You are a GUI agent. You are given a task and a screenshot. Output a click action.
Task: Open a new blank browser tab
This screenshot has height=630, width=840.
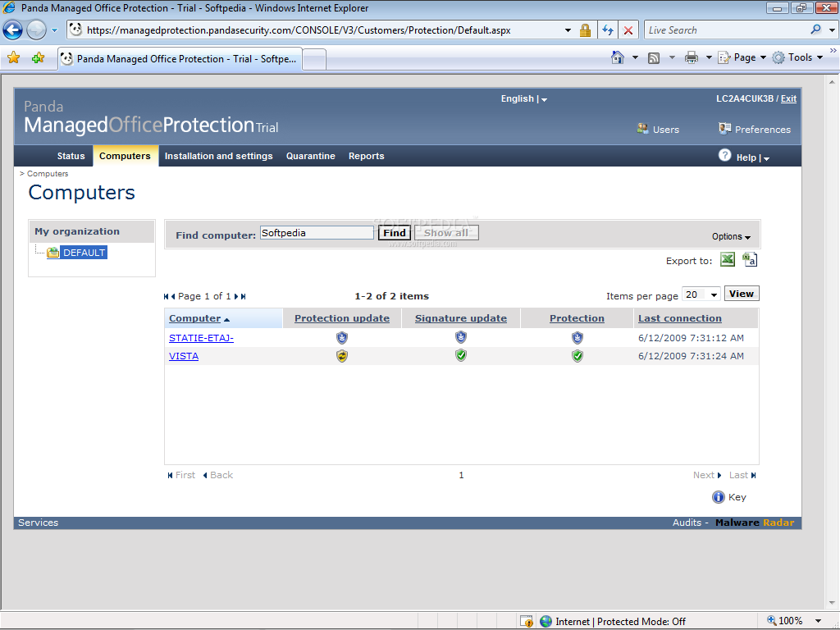pyautogui.click(x=314, y=59)
